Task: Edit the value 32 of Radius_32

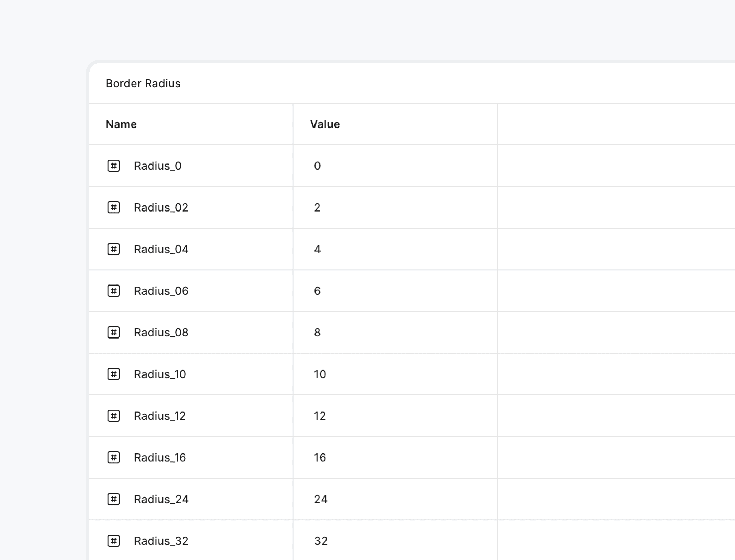Action: coord(321,541)
